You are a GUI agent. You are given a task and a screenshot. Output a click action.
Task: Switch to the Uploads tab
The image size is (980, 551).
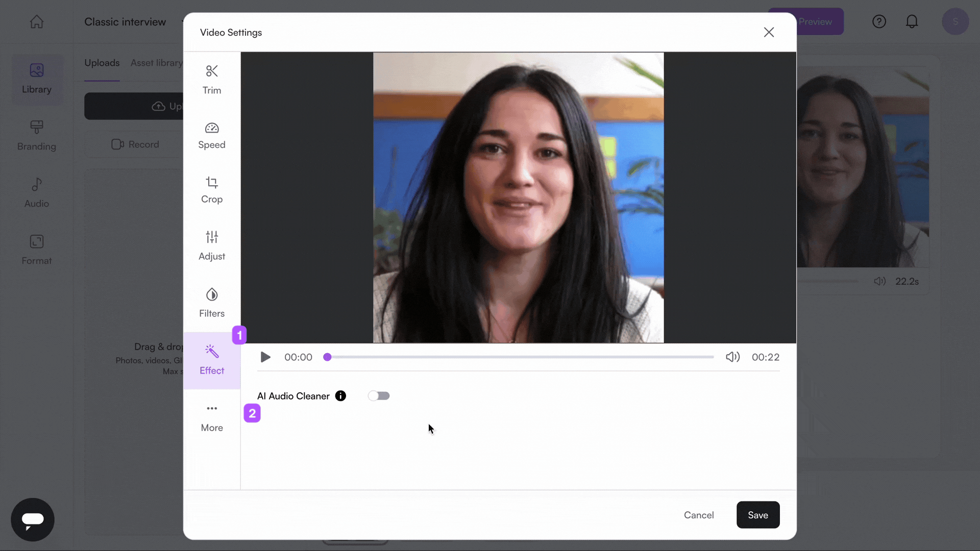[102, 63]
